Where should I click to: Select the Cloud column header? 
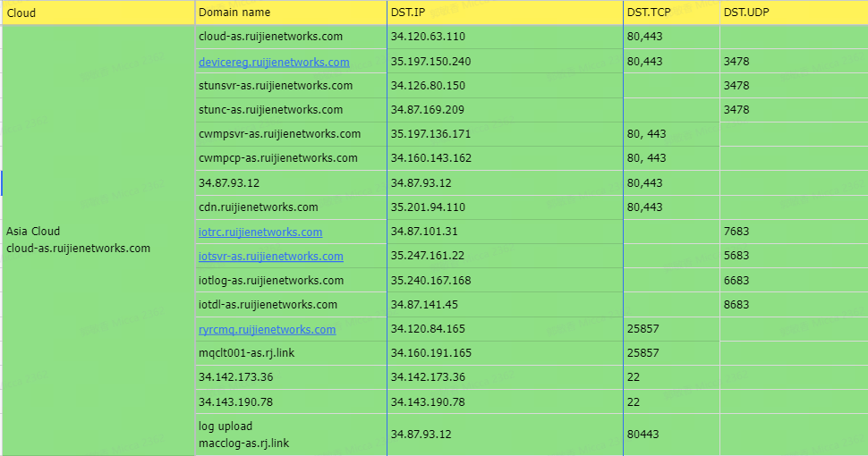(98, 13)
